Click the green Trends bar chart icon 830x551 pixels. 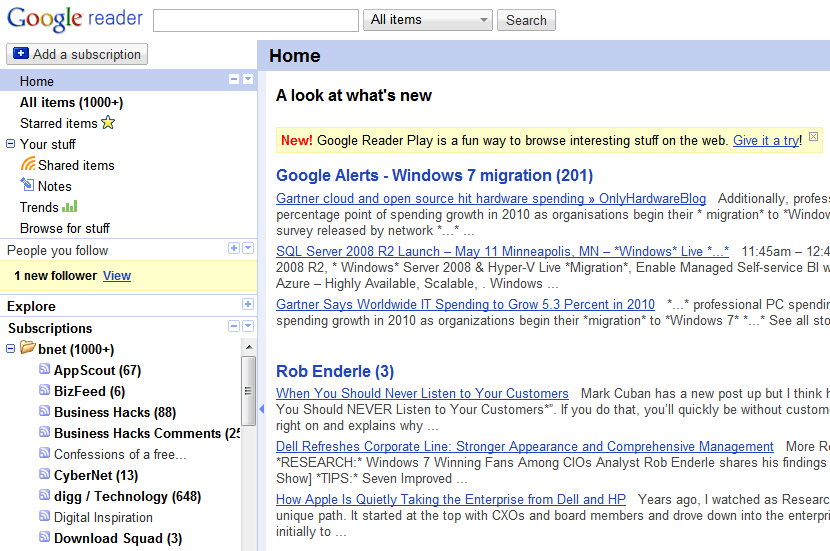(x=70, y=206)
